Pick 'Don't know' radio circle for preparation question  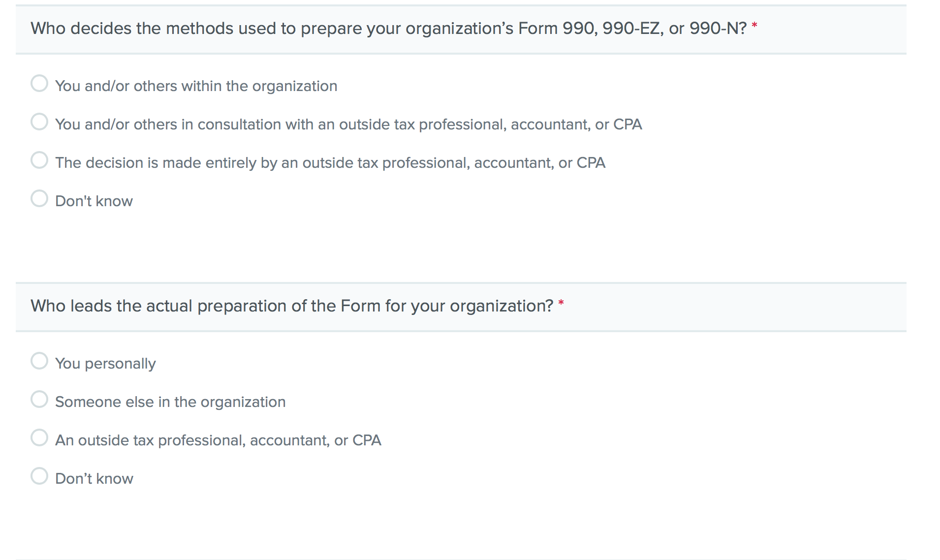[x=39, y=476]
